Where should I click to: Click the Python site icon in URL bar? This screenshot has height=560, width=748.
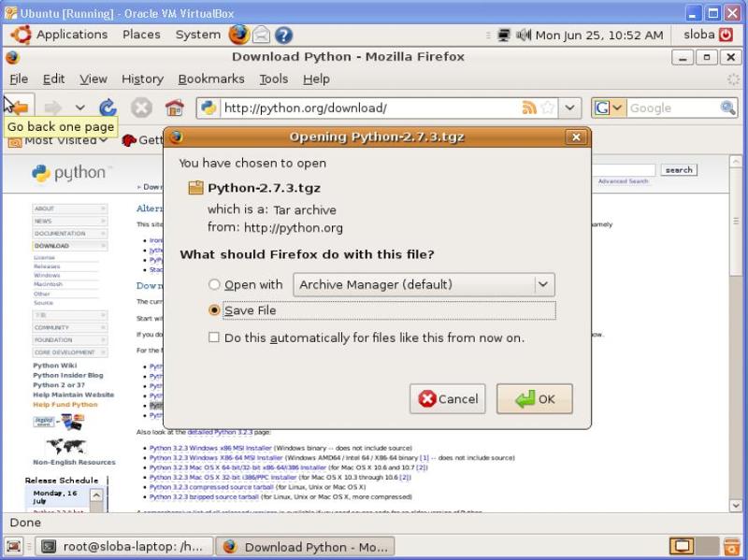pyautogui.click(x=209, y=108)
